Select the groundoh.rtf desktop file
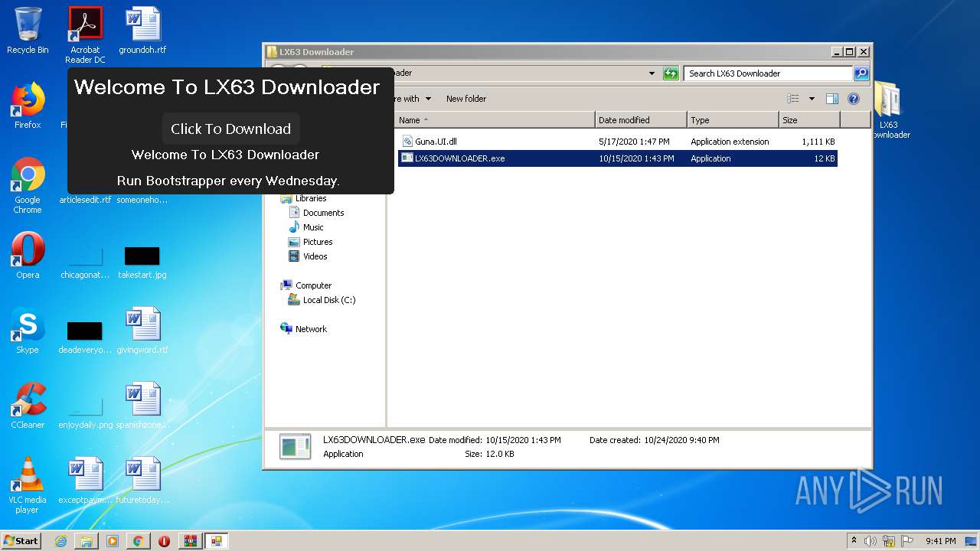 [x=142, y=31]
